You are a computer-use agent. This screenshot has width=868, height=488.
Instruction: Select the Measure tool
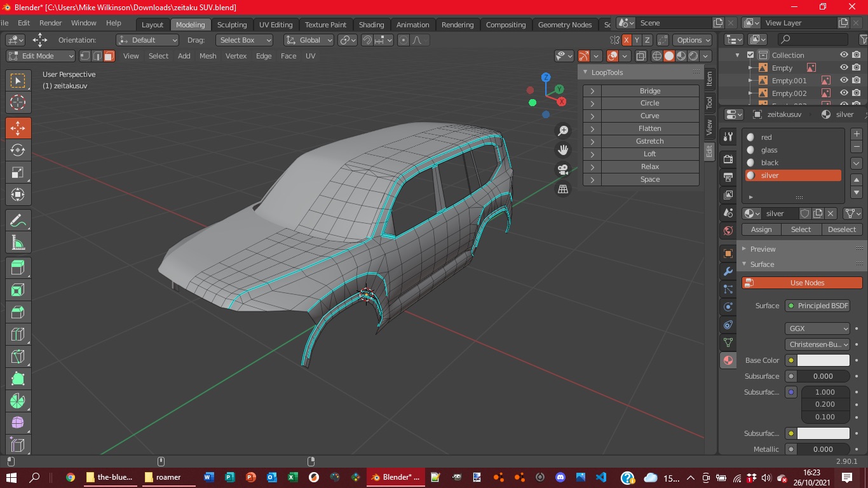(18, 243)
